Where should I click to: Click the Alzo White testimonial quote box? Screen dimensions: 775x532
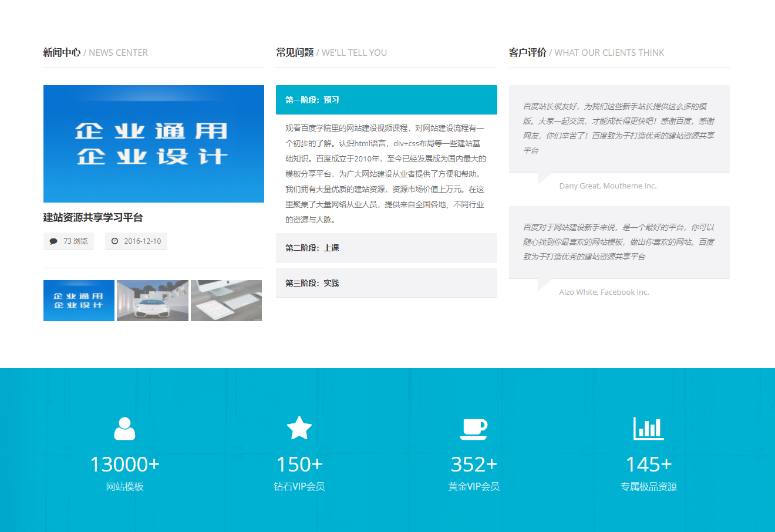tap(619, 242)
